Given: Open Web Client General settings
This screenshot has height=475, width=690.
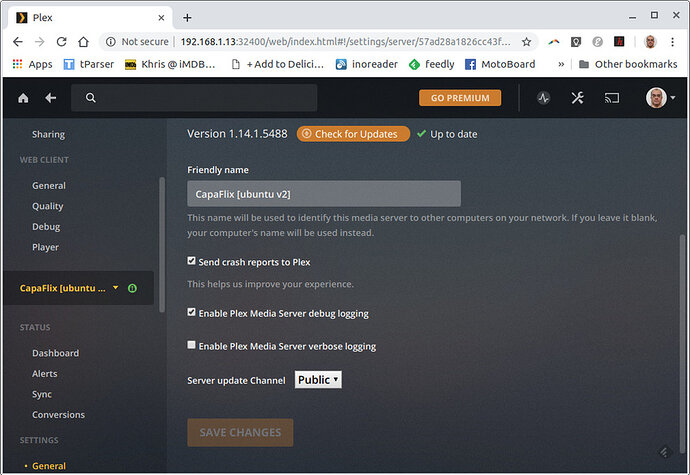Looking at the screenshot, I should point(49,186).
